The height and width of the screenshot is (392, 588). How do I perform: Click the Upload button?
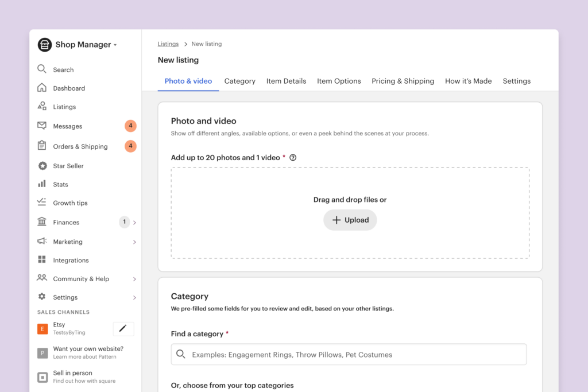350,220
